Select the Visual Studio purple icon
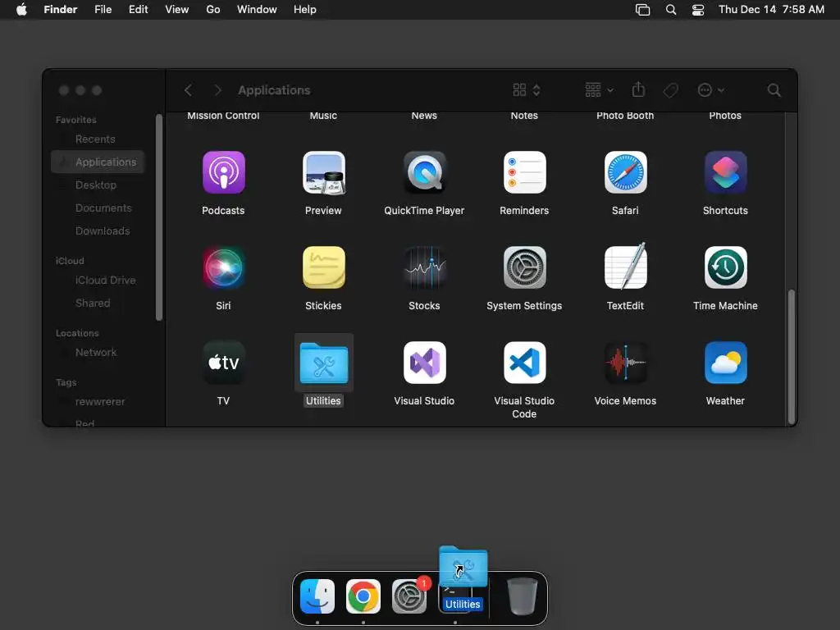This screenshot has width=840, height=630. click(424, 363)
